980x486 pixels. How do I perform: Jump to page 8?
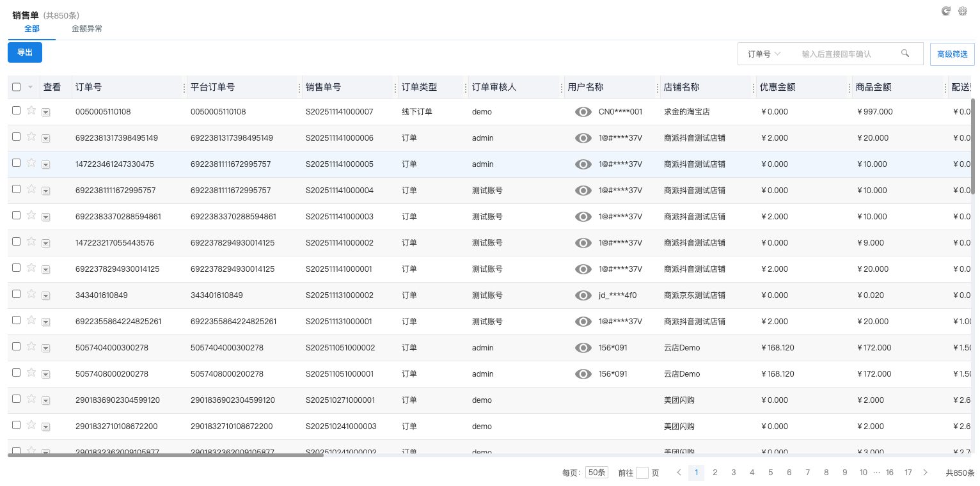(826, 473)
